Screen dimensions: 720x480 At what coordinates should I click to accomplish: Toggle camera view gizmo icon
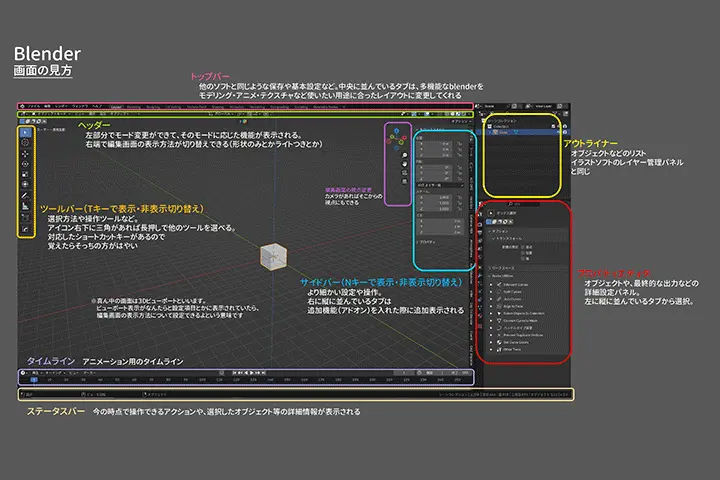(405, 173)
